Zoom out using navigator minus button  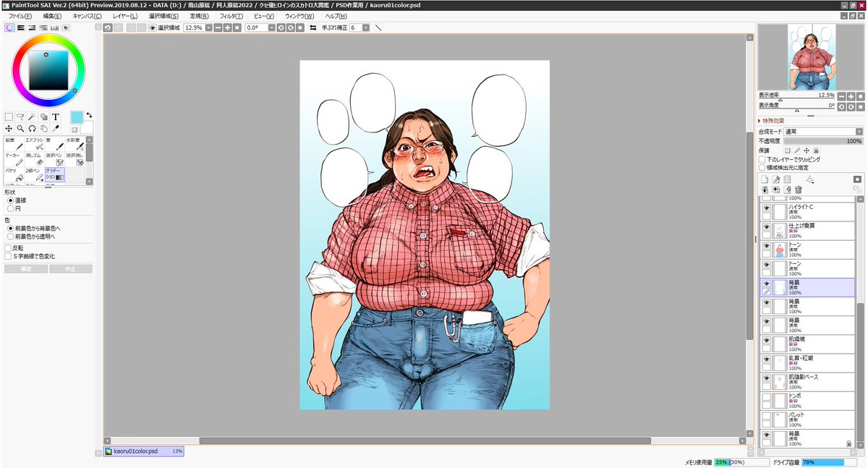pyautogui.click(x=841, y=95)
